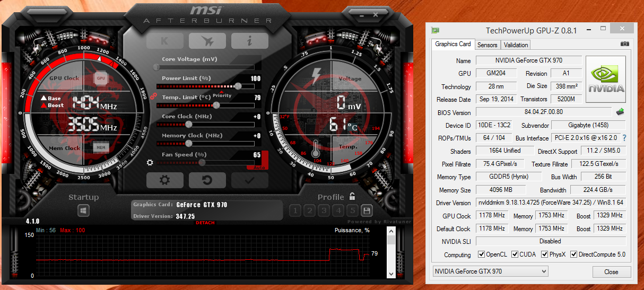The height and width of the screenshot is (290, 644).
Task: Open the airplane logo link button
Action: point(207,40)
